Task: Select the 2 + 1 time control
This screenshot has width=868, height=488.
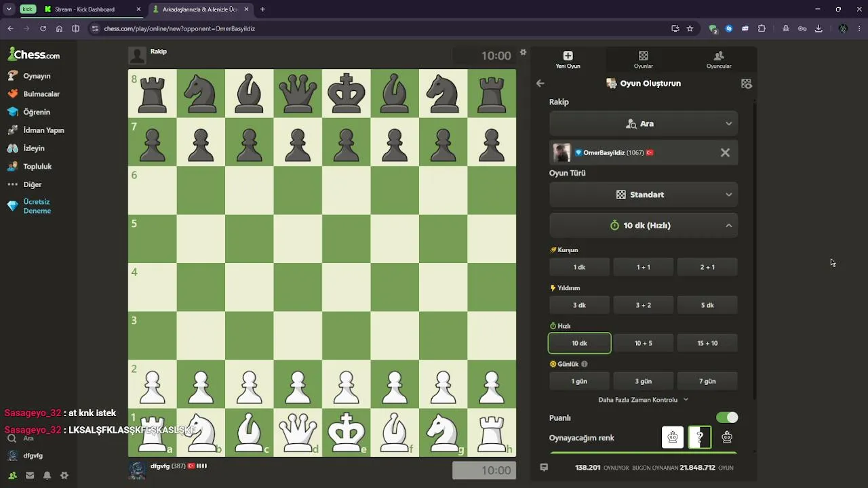Action: tap(707, 267)
